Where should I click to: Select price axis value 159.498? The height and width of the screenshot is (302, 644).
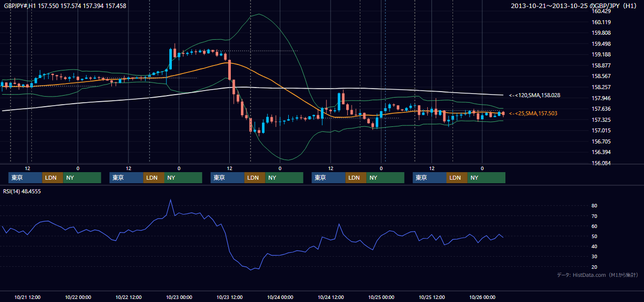(x=602, y=44)
